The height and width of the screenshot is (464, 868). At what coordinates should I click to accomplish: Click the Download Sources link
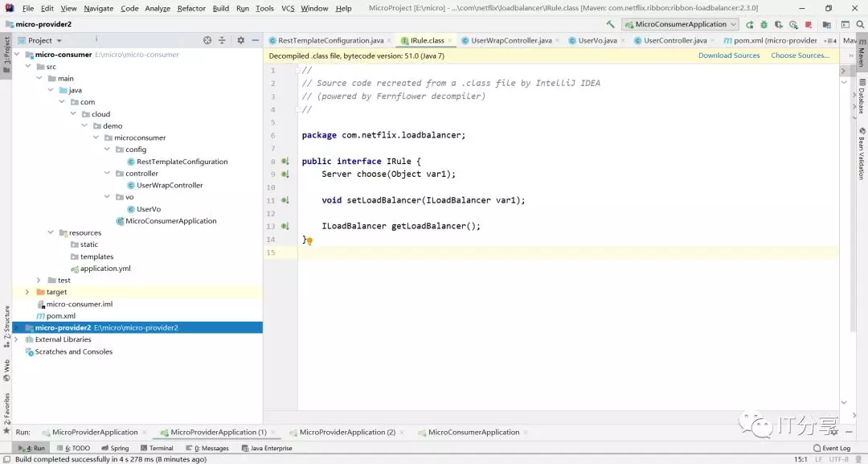728,55
